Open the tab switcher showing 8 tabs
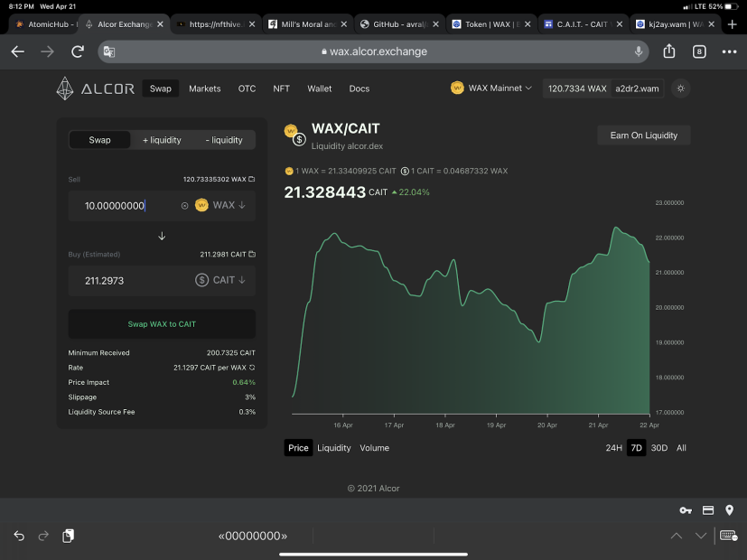 699,51
